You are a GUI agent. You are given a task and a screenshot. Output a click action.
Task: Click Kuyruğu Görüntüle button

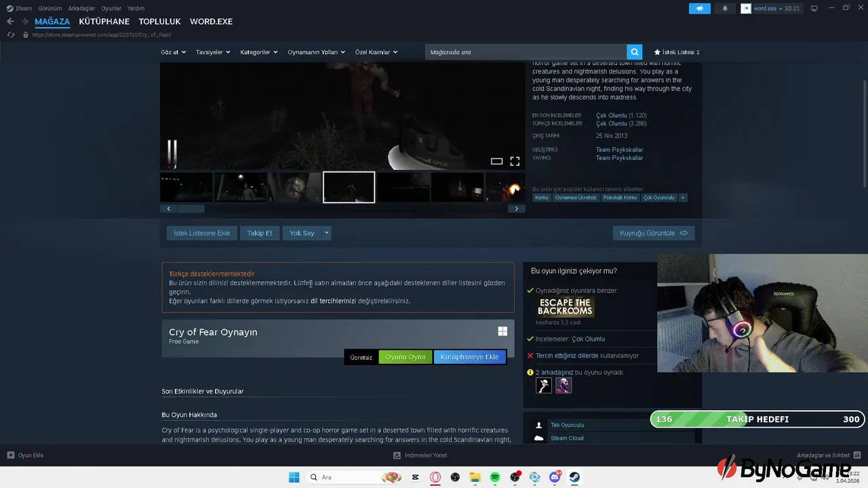click(654, 233)
